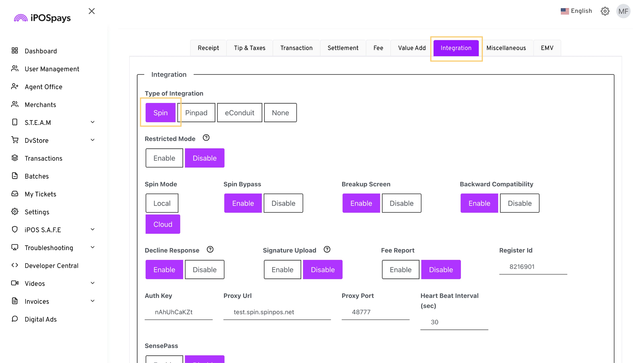Screen dimensions: 644x363
Task: Click the Developer Central code icon
Action: (15, 265)
